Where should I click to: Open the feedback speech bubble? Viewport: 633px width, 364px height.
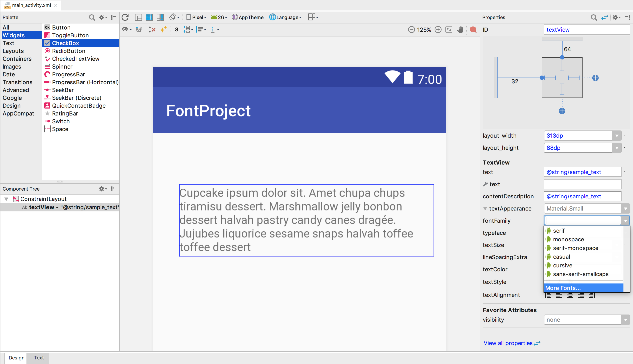tap(473, 29)
